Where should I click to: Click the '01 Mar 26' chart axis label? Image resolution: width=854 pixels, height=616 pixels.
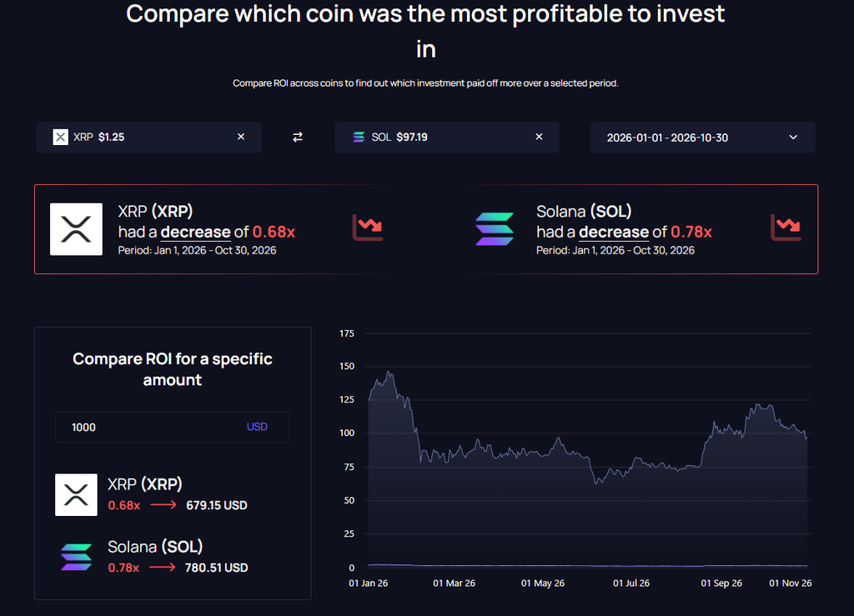tap(455, 583)
